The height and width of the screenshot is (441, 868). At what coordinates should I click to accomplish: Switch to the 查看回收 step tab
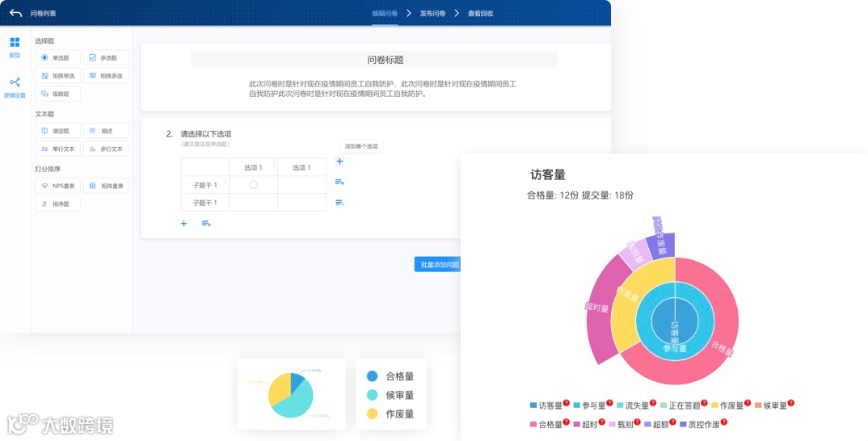click(x=481, y=13)
